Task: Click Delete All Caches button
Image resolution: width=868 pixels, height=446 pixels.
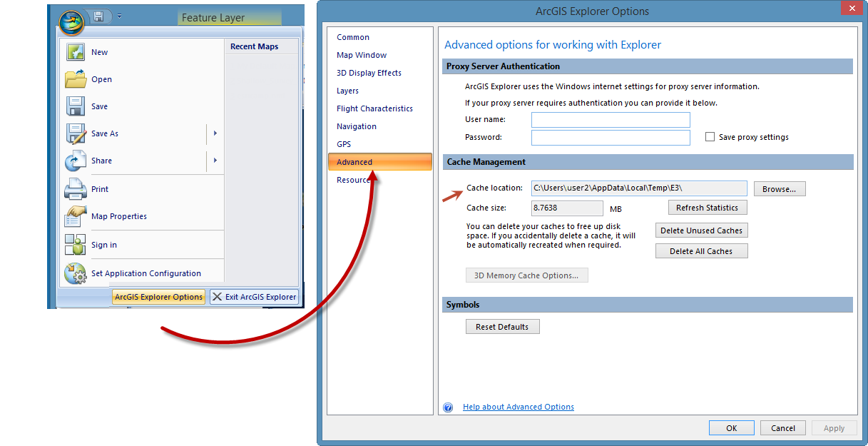Action: coord(702,251)
